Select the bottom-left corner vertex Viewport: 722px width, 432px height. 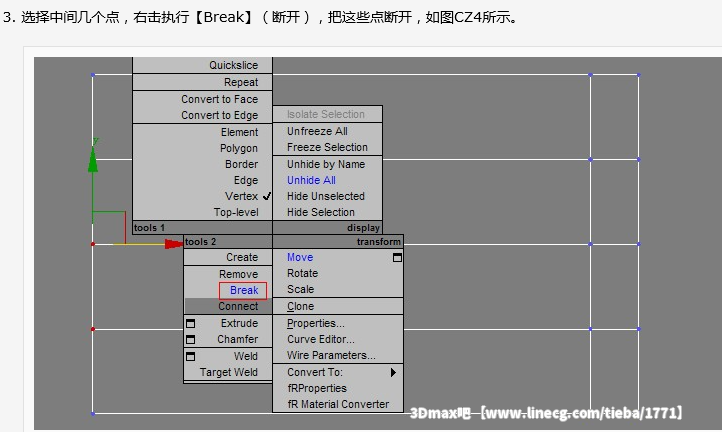point(93,414)
